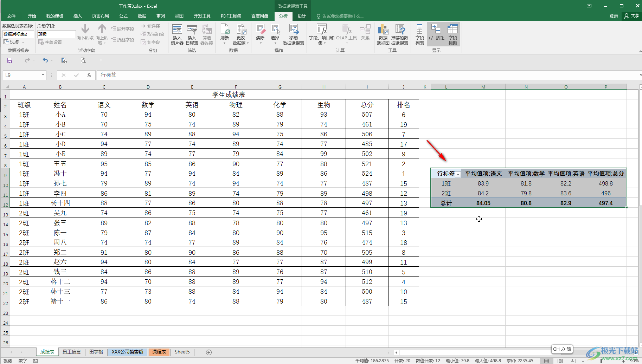Click the CH input method indicator
The height and width of the screenshot is (364, 642).
pyautogui.click(x=562, y=349)
